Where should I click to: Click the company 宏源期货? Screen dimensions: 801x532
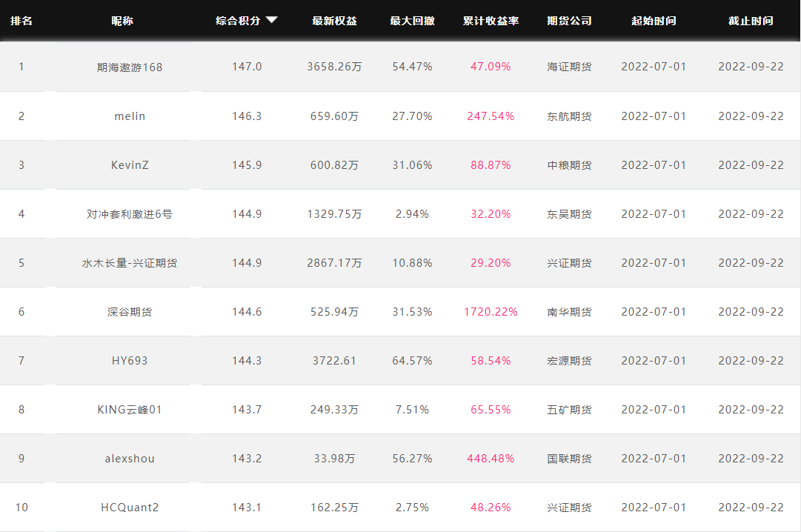(x=570, y=361)
